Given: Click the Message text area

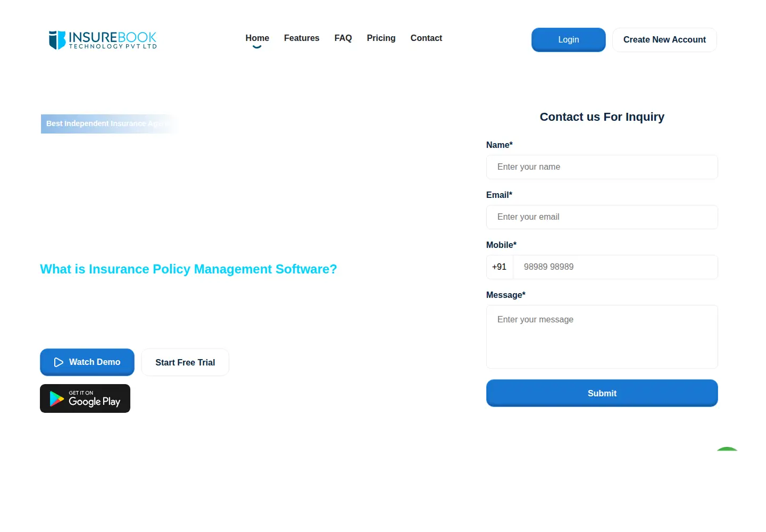Looking at the screenshot, I should pyautogui.click(x=602, y=337).
